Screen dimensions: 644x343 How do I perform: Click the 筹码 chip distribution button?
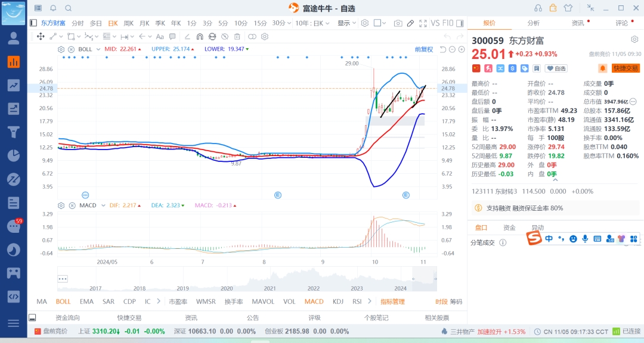coord(456,301)
